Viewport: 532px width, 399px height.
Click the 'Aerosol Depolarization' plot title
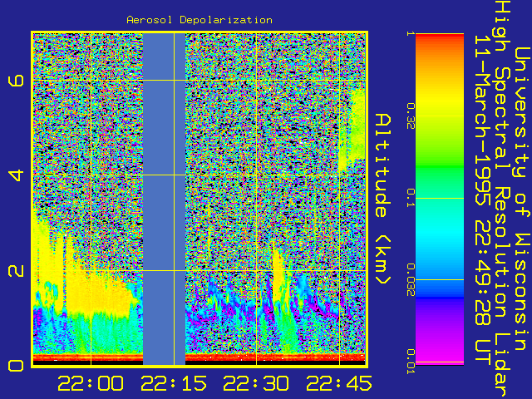click(x=199, y=20)
